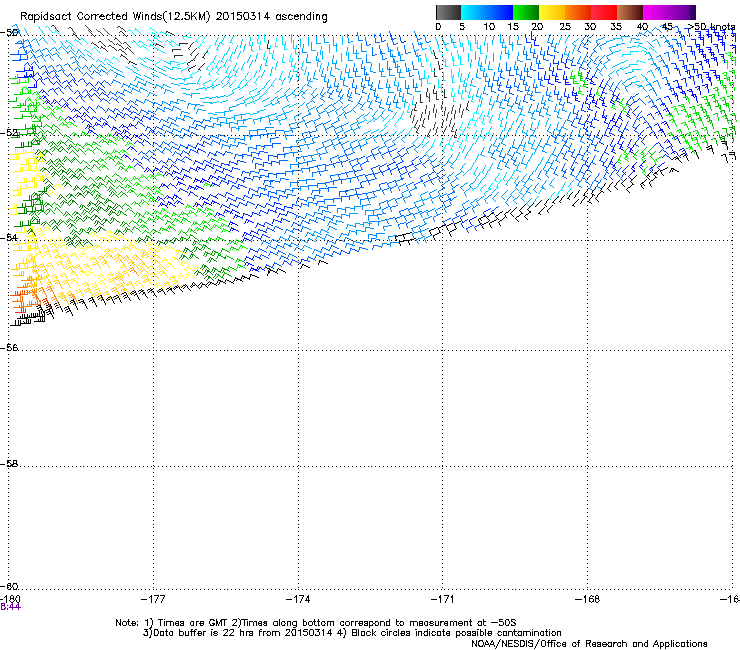Click the red 30-35 knots legend segment
This screenshot has height=650, width=740.
pos(604,12)
